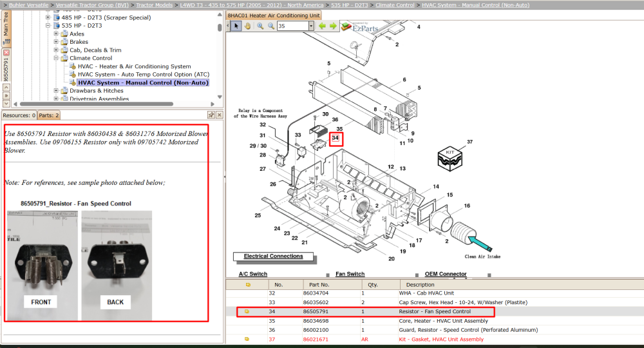Click tree vertical scrollbar up arrow
The width and height of the screenshot is (644, 348).
pos(220,14)
